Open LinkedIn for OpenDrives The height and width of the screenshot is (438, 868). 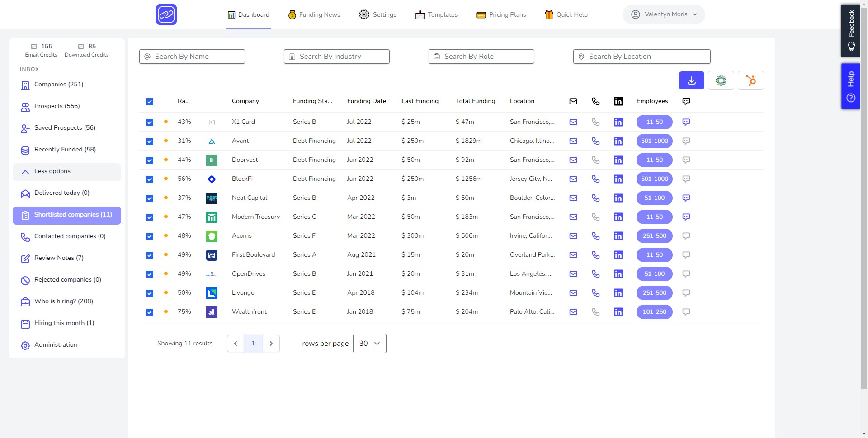(618, 274)
